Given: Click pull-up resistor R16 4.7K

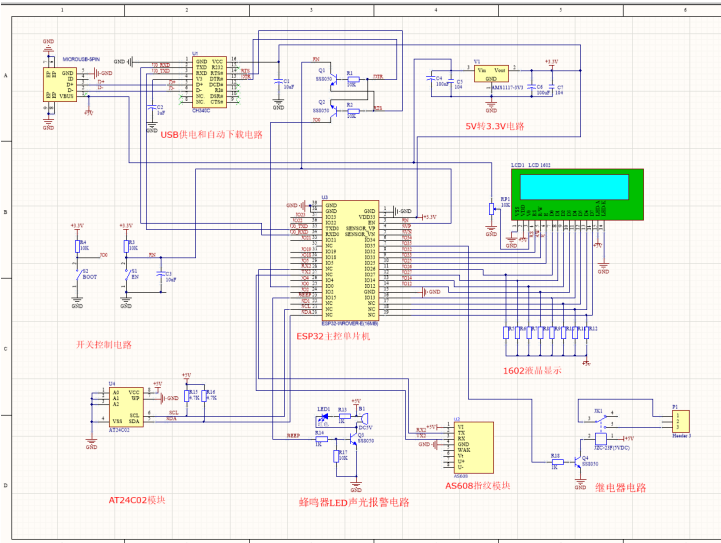Looking at the screenshot, I should click(204, 396).
